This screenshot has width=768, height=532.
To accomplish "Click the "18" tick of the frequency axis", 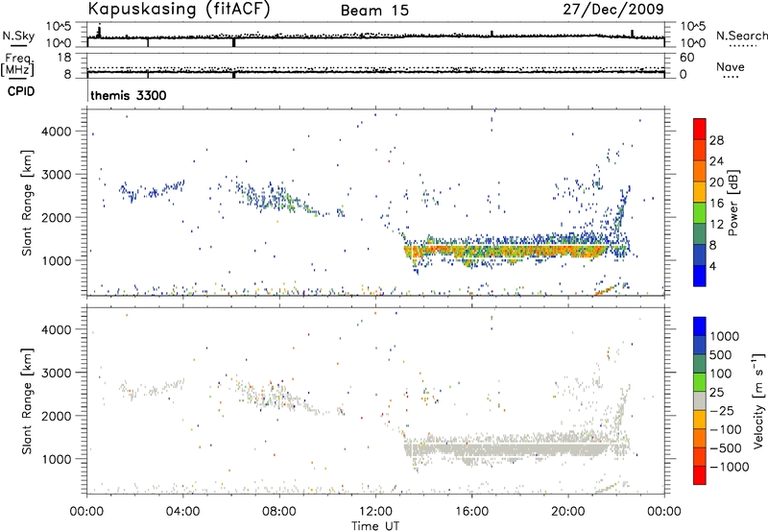I will 64,58.
